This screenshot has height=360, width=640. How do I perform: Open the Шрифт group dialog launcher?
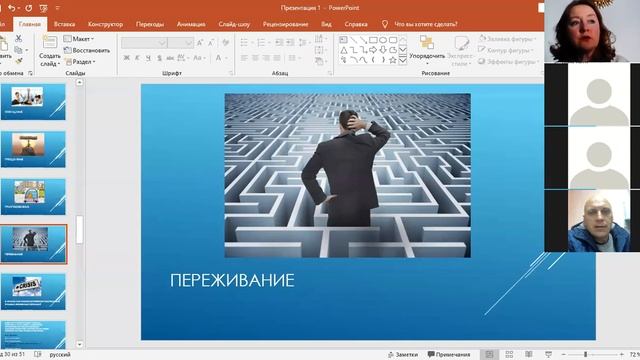(x=231, y=73)
